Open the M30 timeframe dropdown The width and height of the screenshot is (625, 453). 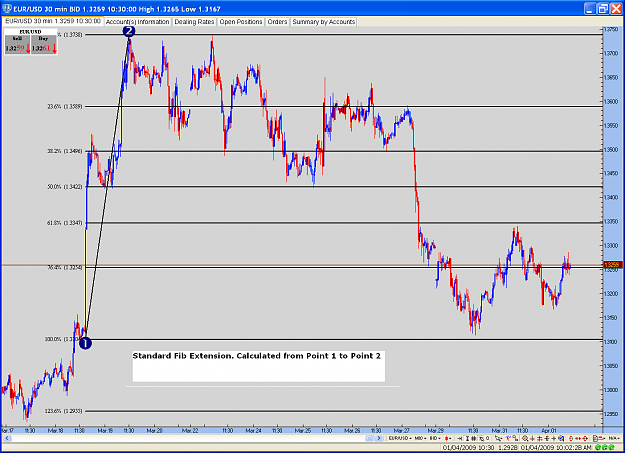420,438
